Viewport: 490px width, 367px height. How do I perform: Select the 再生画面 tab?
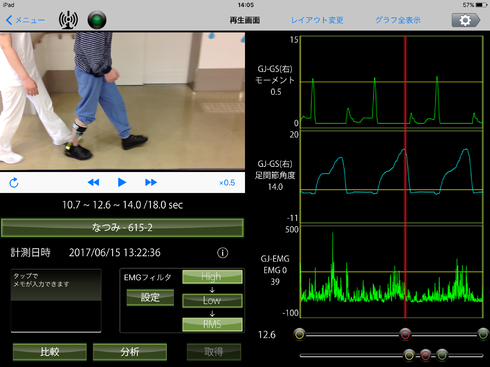pos(245,20)
